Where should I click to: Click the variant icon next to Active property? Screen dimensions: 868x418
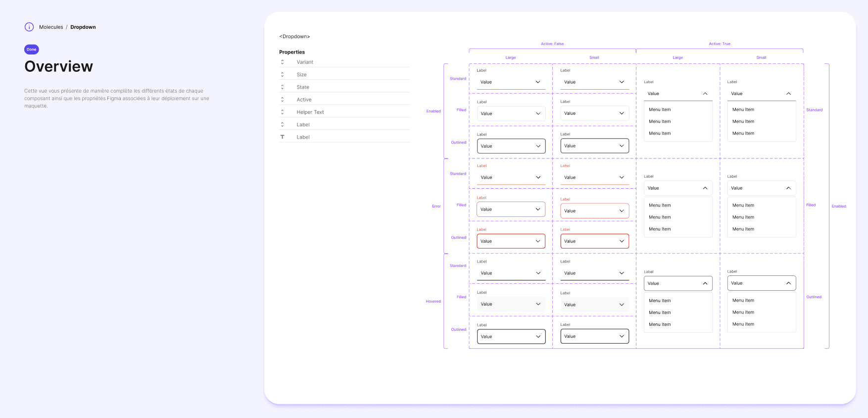click(x=283, y=100)
